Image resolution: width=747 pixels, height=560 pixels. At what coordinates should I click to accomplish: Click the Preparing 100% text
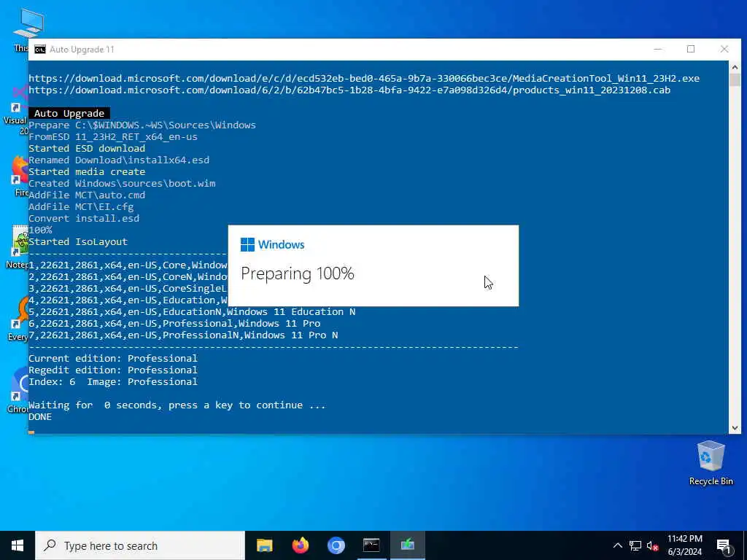(298, 273)
